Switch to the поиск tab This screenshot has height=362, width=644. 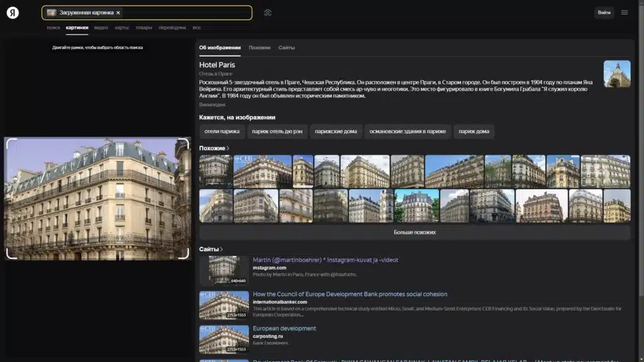point(53,28)
